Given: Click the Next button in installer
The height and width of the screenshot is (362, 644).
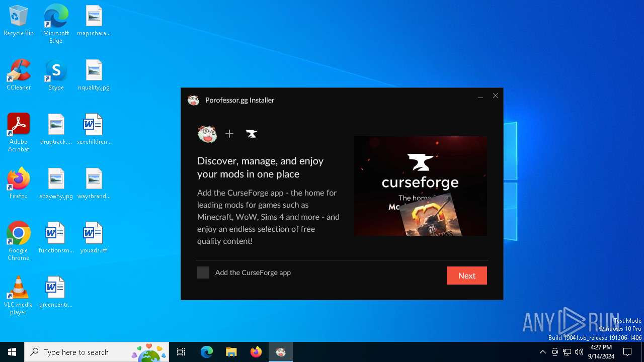Looking at the screenshot, I should click(x=467, y=276).
